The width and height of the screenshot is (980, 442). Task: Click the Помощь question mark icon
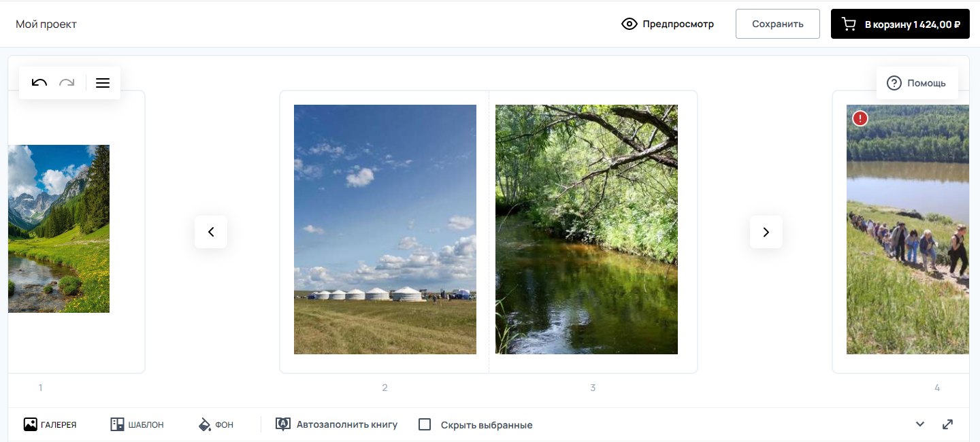point(894,83)
